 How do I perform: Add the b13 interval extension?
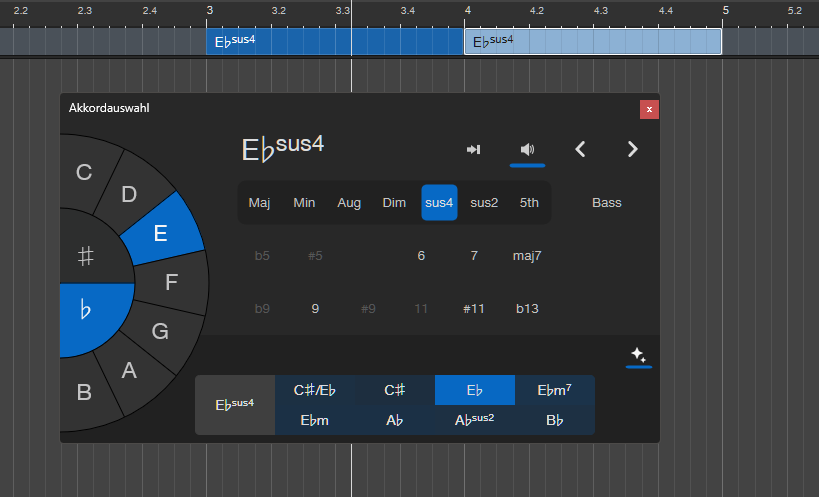coord(527,309)
